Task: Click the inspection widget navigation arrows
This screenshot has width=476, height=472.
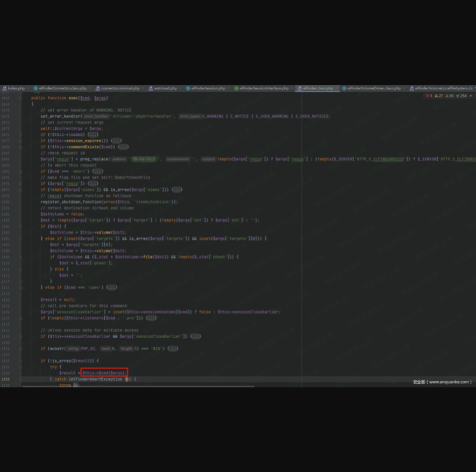Action: (x=471, y=96)
